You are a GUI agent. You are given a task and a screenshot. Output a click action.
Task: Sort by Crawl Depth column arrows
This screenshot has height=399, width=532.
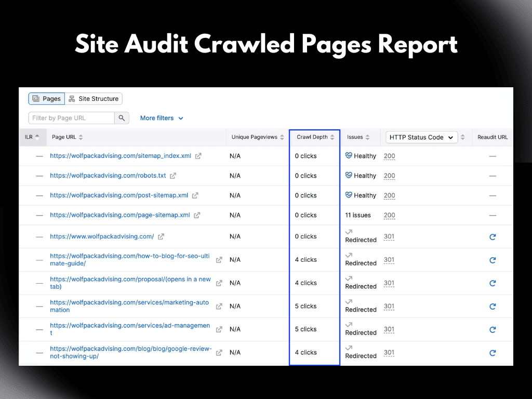332,137
